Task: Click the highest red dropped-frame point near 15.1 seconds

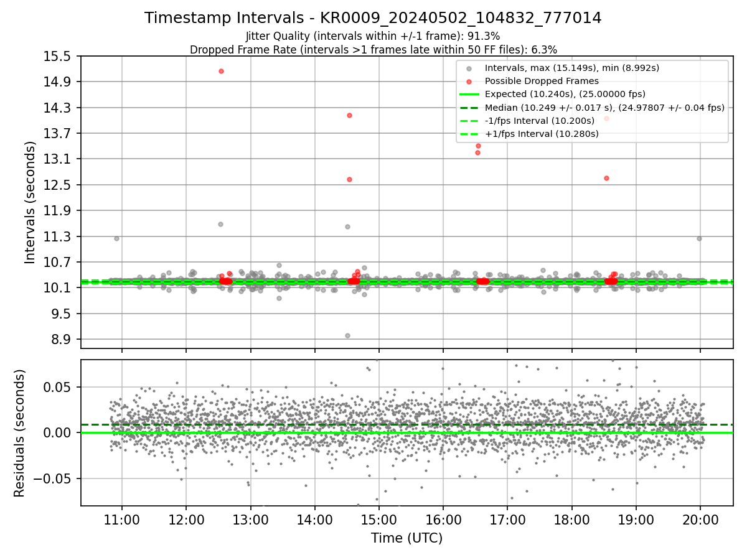Action: click(x=221, y=71)
